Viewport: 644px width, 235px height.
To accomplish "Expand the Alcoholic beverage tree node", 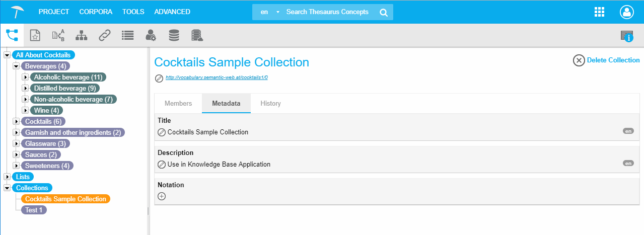I will [x=26, y=77].
